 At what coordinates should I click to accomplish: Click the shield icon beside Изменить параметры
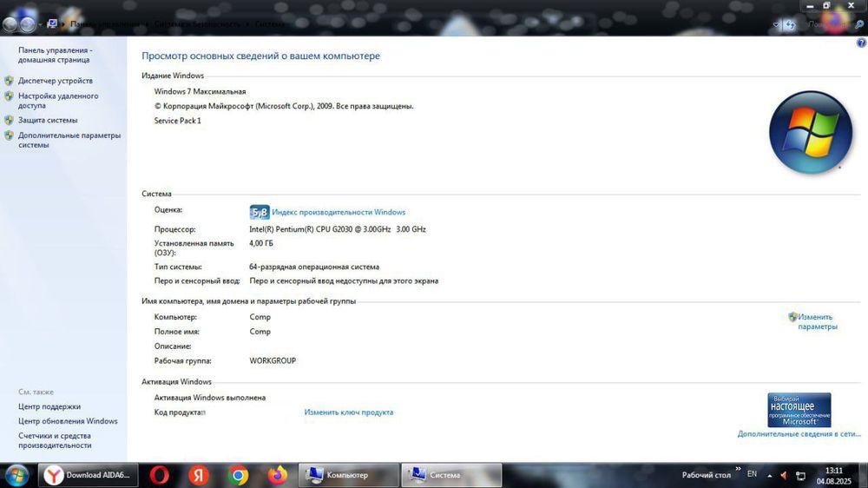pos(792,317)
